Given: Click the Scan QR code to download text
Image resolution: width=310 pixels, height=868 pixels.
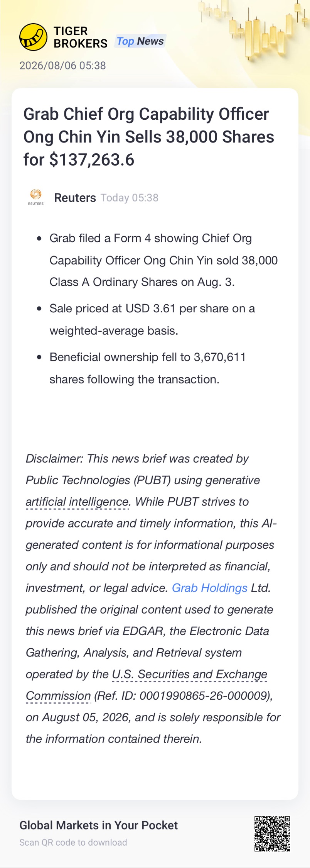Looking at the screenshot, I should click(x=73, y=842).
